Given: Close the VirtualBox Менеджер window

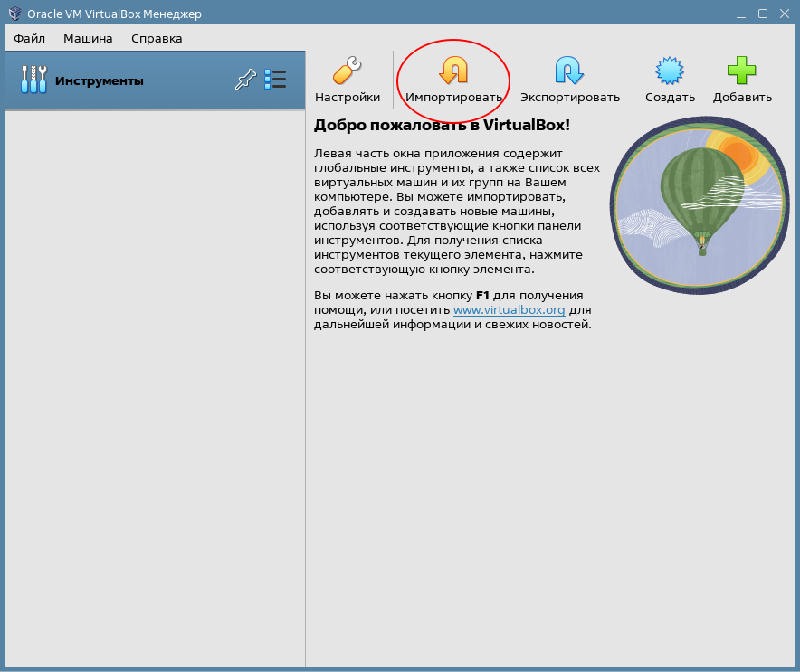Looking at the screenshot, I should 785,14.
